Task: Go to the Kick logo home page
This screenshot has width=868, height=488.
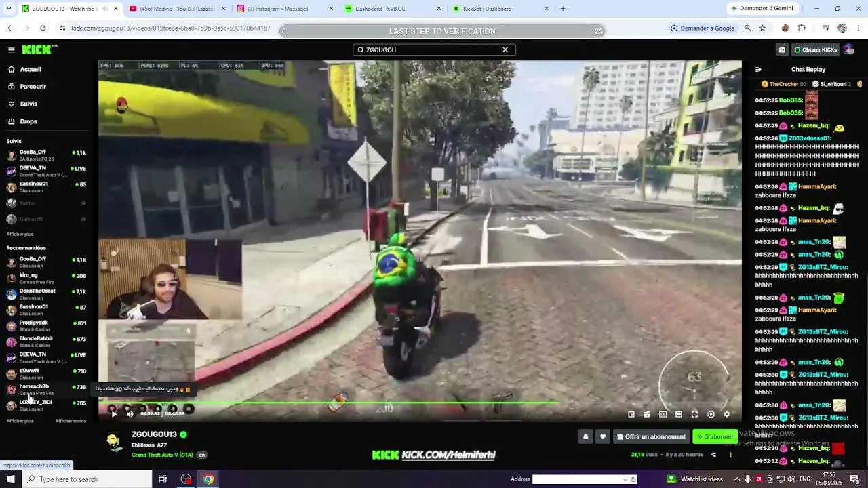Action: [39, 49]
